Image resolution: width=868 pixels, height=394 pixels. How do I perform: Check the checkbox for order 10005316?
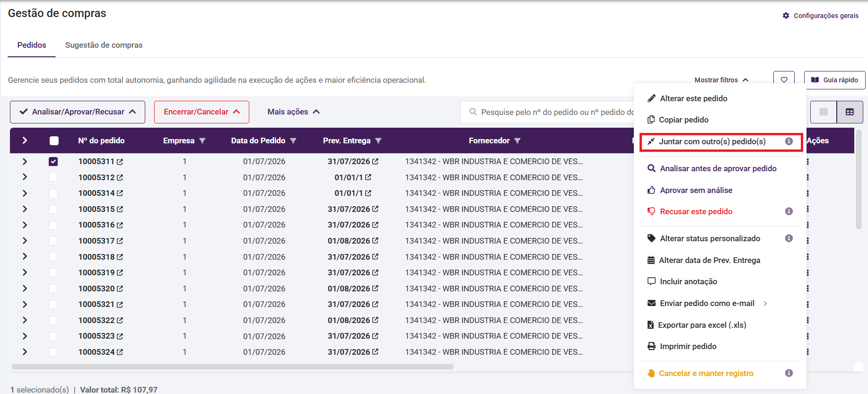coord(53,225)
